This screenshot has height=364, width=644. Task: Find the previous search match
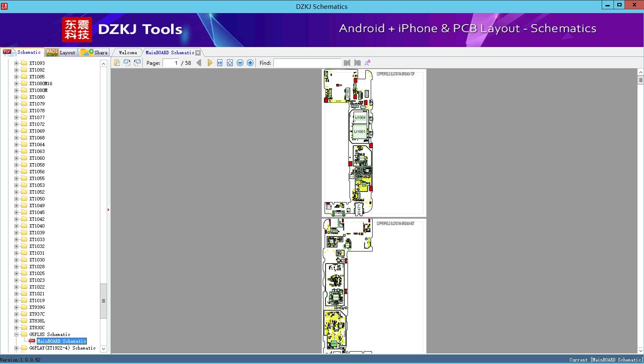pyautogui.click(x=347, y=63)
